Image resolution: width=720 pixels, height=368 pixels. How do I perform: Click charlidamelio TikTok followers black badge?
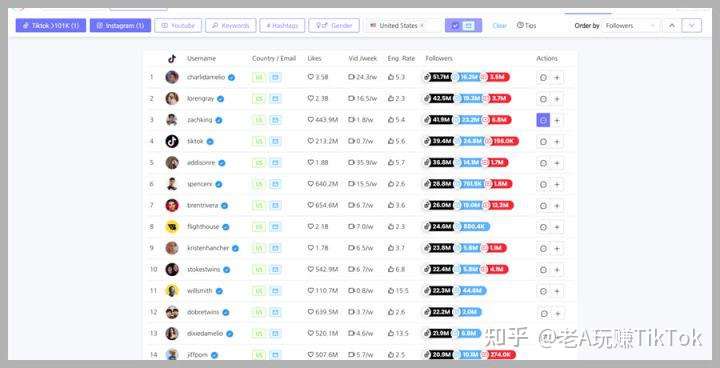click(x=439, y=77)
